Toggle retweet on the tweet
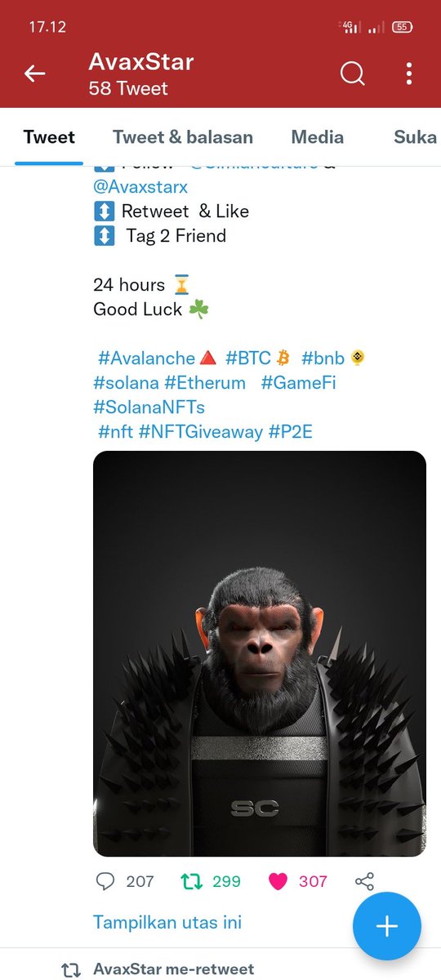The height and width of the screenshot is (980, 441). [190, 881]
